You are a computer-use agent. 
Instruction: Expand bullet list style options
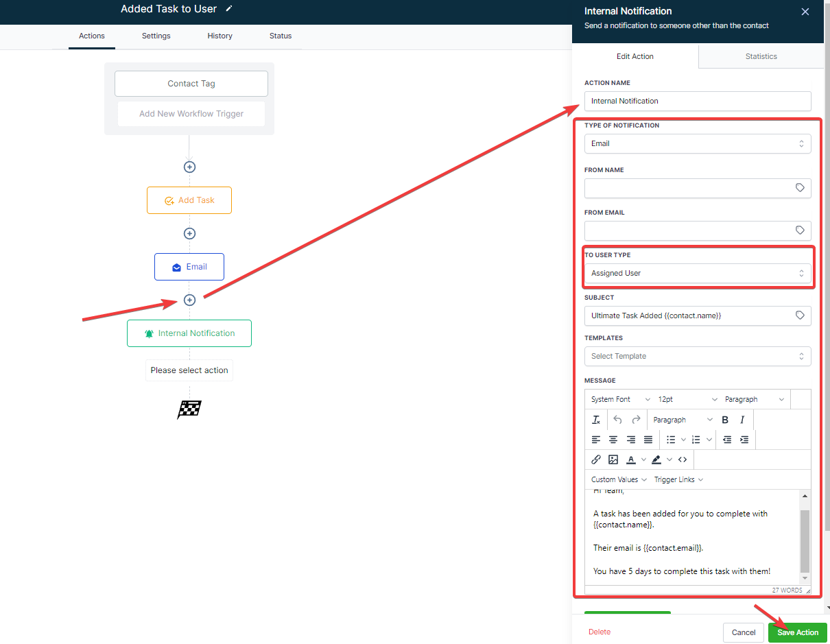(x=684, y=440)
